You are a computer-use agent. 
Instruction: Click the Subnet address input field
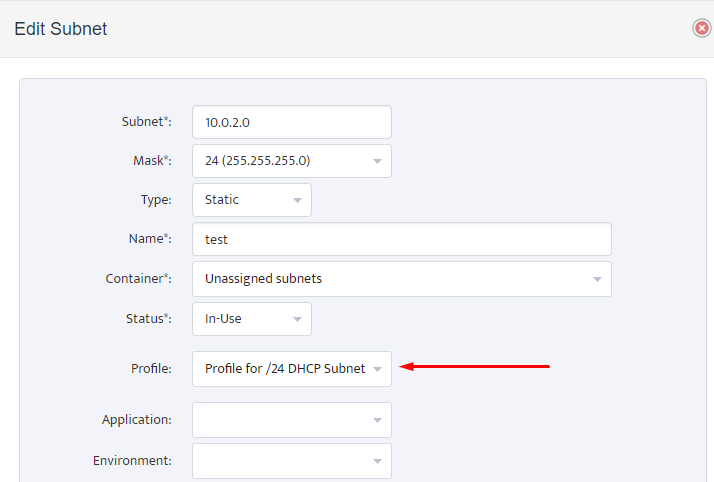[x=292, y=122]
